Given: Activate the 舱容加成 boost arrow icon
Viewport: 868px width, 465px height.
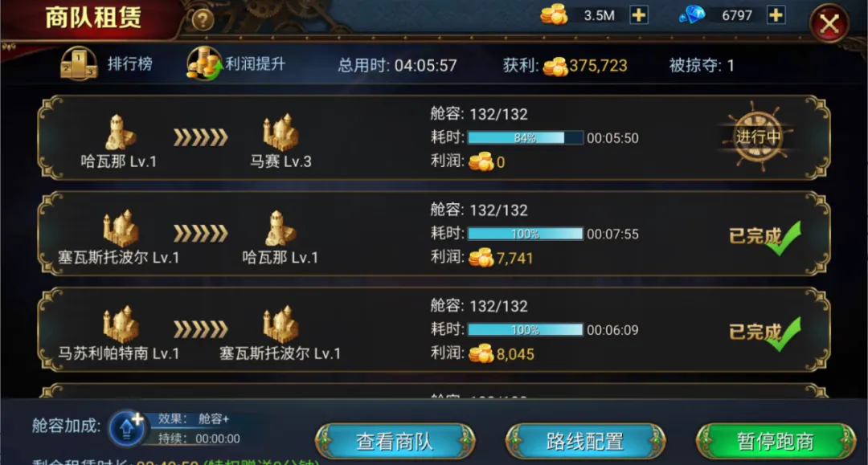Looking at the screenshot, I should pos(127,427).
